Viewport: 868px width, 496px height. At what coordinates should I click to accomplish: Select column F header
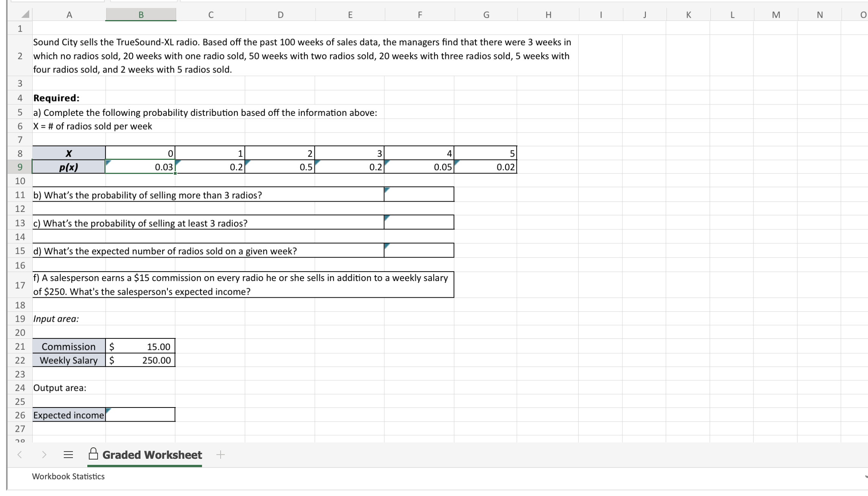click(x=420, y=15)
